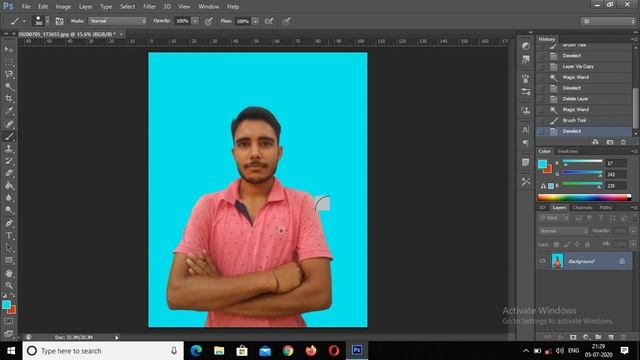Screen dimensions: 640x360
Task: Enable airbrush-style build-up effects
Action: point(269,21)
